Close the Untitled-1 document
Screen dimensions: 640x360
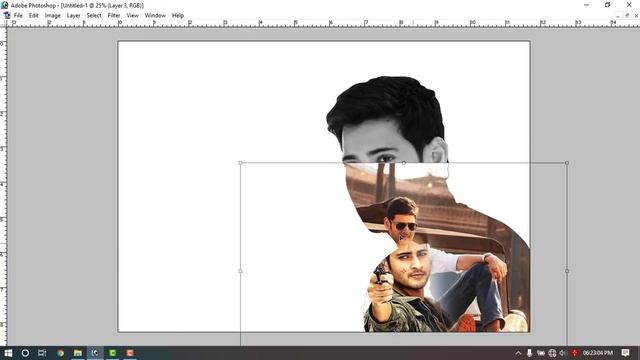636,16
